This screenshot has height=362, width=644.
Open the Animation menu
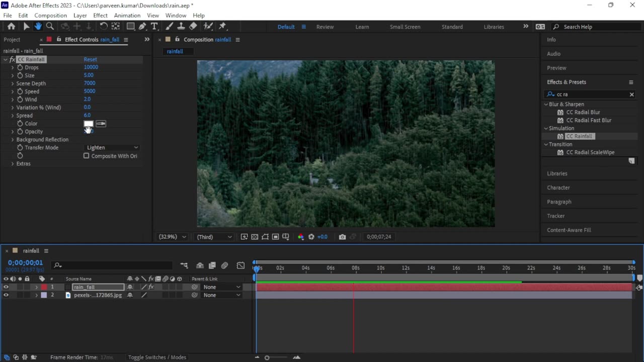[x=127, y=16]
